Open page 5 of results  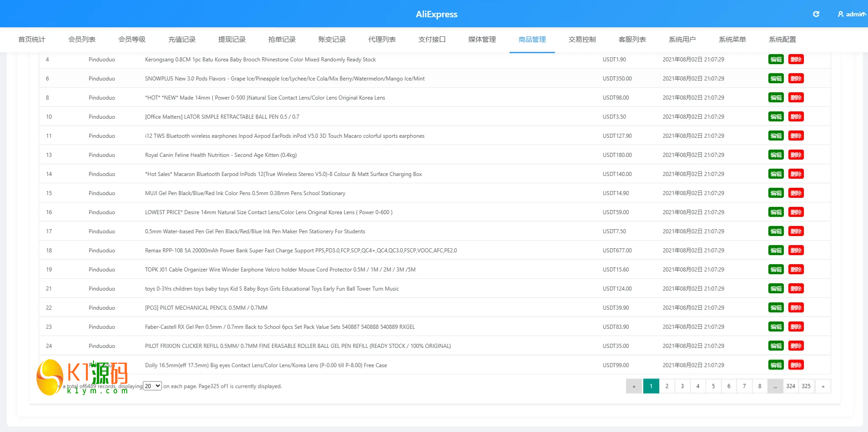point(713,386)
